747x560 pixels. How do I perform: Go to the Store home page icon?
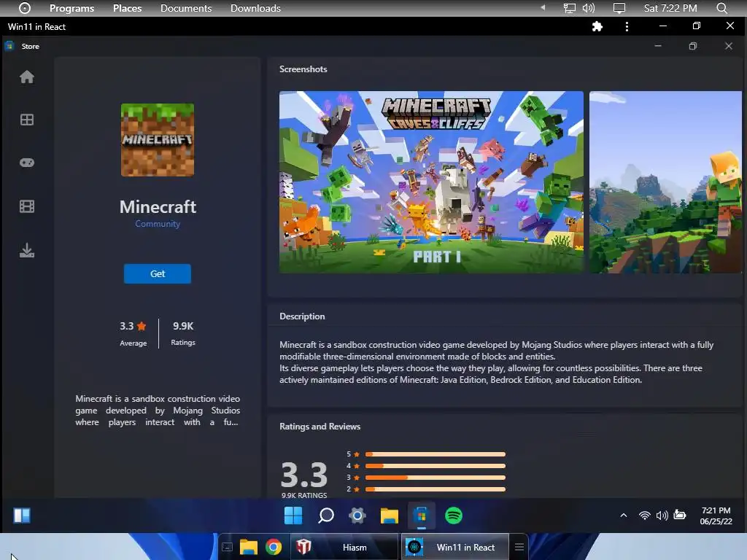(27, 77)
